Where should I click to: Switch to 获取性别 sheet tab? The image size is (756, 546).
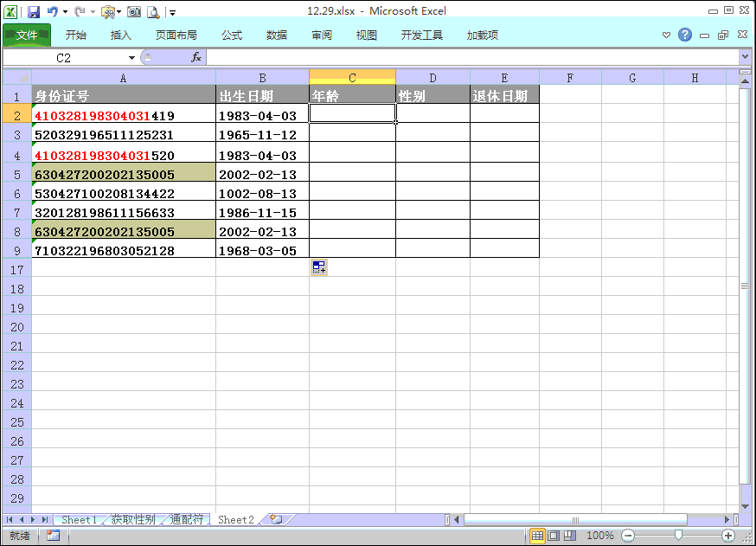(133, 519)
